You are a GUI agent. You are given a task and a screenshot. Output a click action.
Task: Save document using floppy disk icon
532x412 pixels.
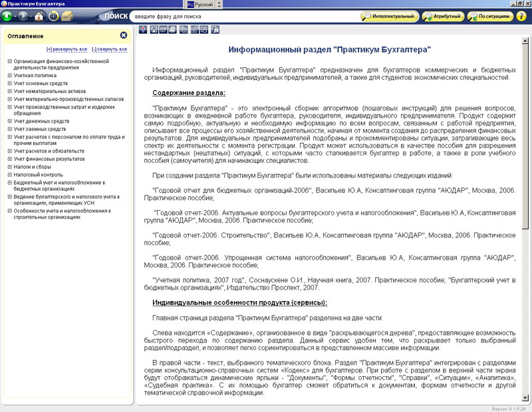pyautogui.click(x=154, y=29)
